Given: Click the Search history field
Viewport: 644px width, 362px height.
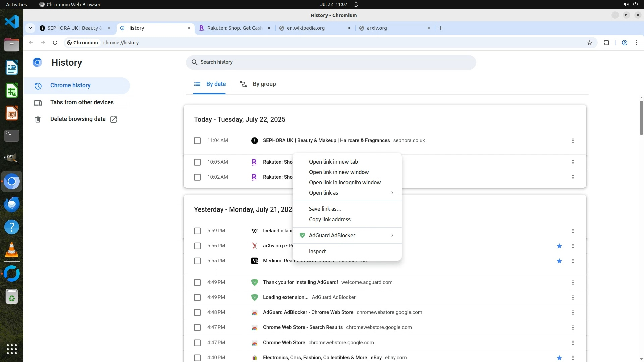Looking at the screenshot, I should (331, 62).
